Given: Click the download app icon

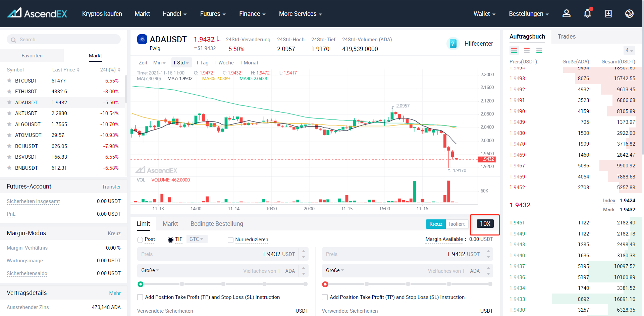Looking at the screenshot, I should (x=608, y=13).
